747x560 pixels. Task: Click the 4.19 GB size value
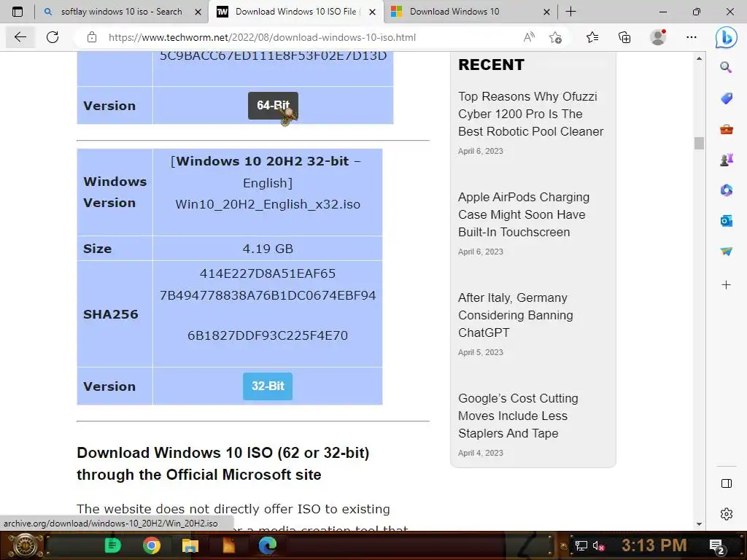(x=268, y=249)
